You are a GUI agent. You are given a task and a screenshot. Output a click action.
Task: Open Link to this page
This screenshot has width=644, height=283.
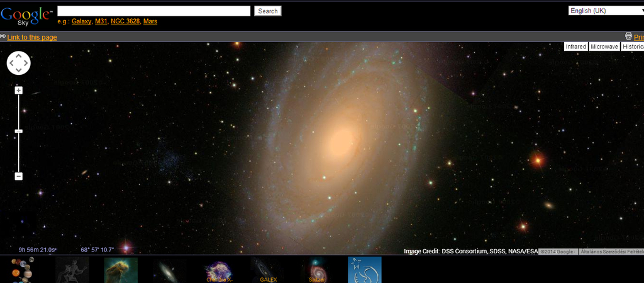click(x=32, y=37)
